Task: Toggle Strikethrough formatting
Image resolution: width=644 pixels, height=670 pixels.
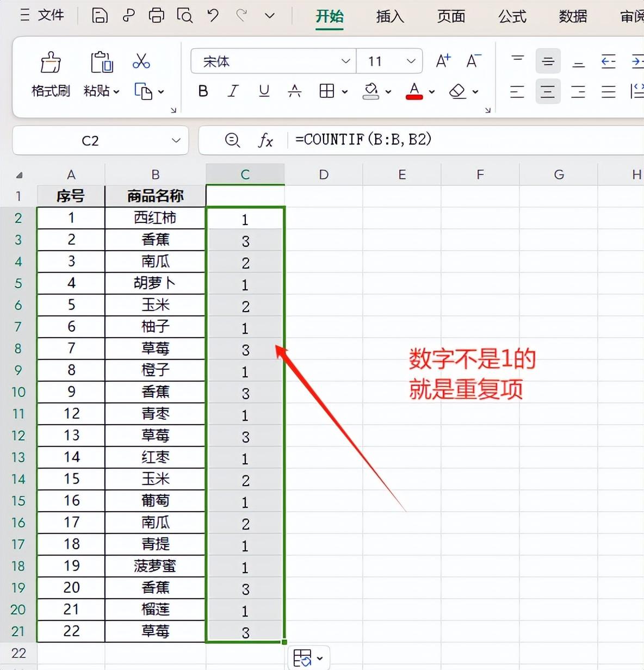Action: 294,91
